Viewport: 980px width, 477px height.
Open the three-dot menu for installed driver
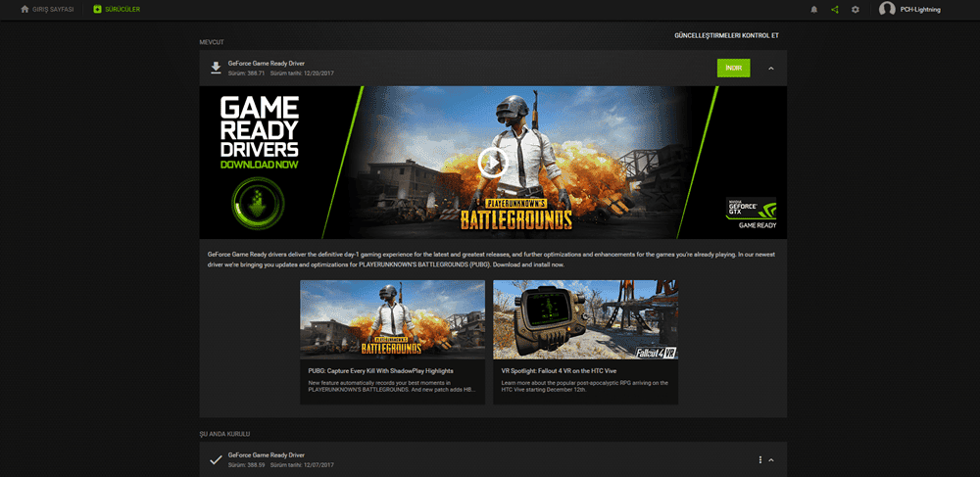pyautogui.click(x=760, y=459)
